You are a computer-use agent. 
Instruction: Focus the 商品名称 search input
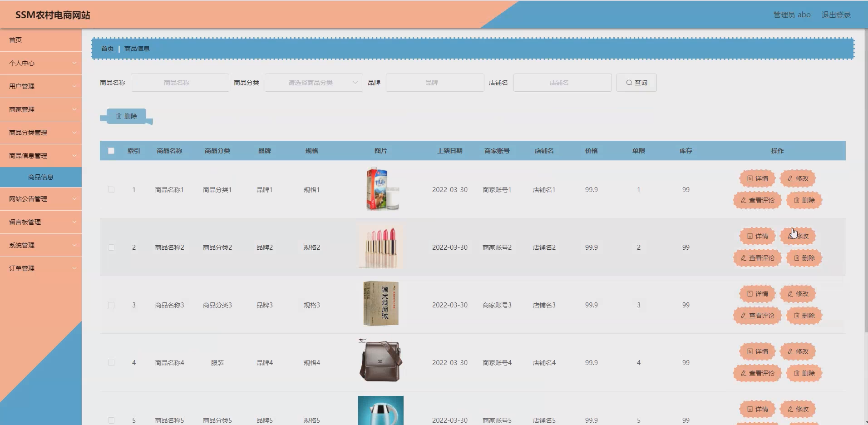(180, 83)
